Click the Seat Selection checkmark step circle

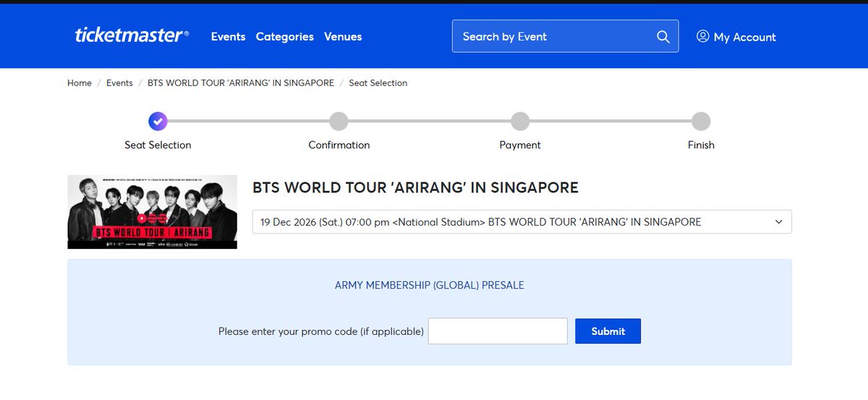(x=158, y=122)
